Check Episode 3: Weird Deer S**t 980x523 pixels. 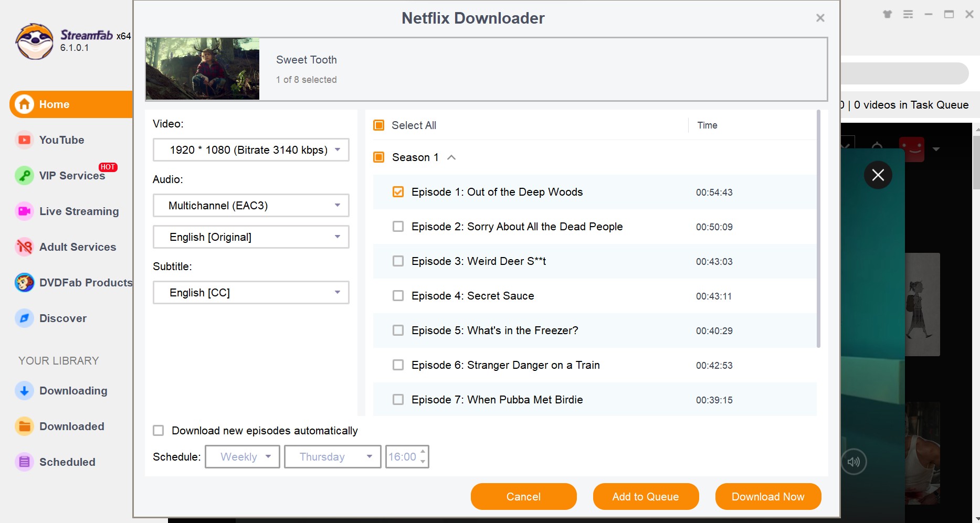click(x=398, y=261)
